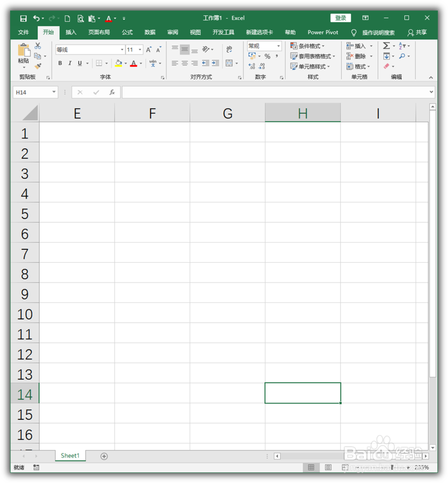Click the 共享 share button
The image size is (448, 483).
[417, 32]
